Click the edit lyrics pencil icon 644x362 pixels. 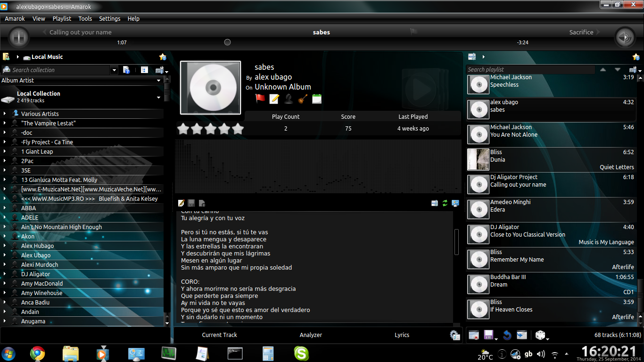pos(182,203)
